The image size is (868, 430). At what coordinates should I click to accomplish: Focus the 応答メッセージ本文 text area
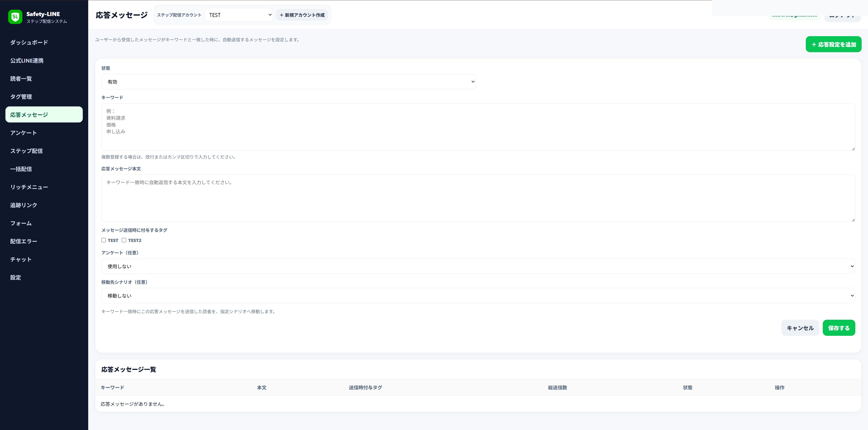[478, 198]
